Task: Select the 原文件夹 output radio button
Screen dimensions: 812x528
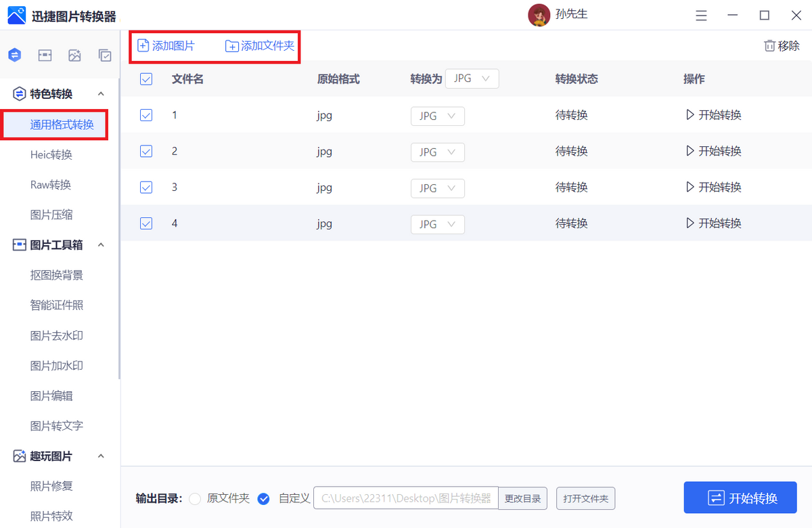Action: (195, 498)
